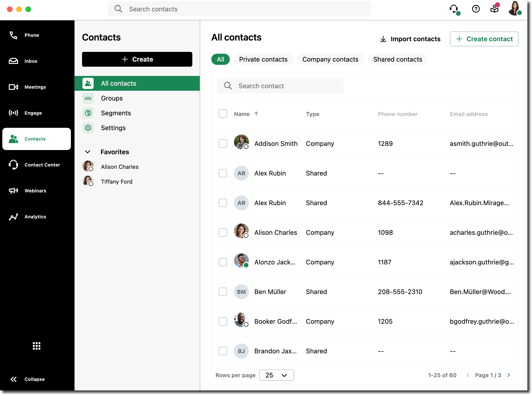Select the All filter tab
The width and height of the screenshot is (532, 395).
[220, 59]
